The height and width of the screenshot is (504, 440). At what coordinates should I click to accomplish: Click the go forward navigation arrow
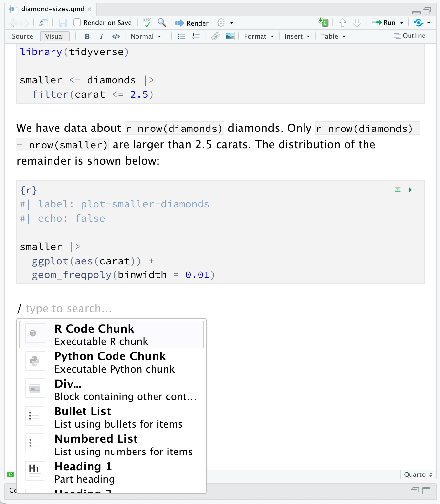25,23
